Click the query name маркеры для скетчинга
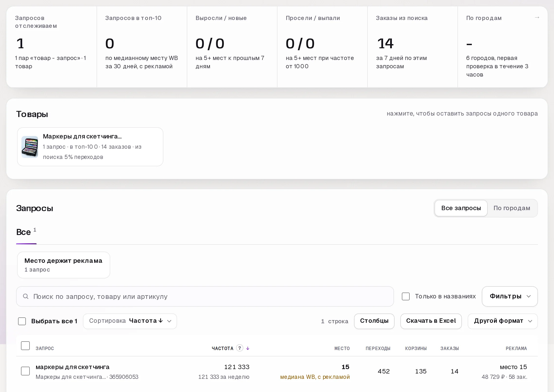This screenshot has height=392, width=554. pyautogui.click(x=72, y=367)
